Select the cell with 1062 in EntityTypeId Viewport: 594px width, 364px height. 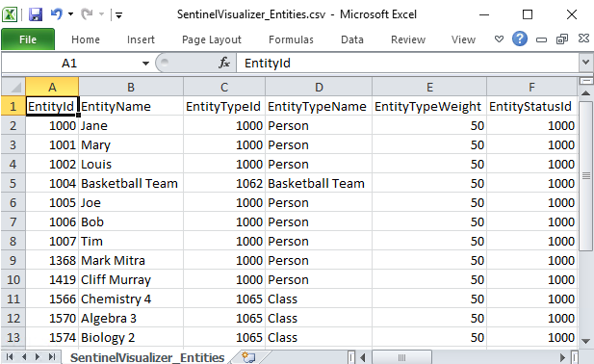point(224,183)
